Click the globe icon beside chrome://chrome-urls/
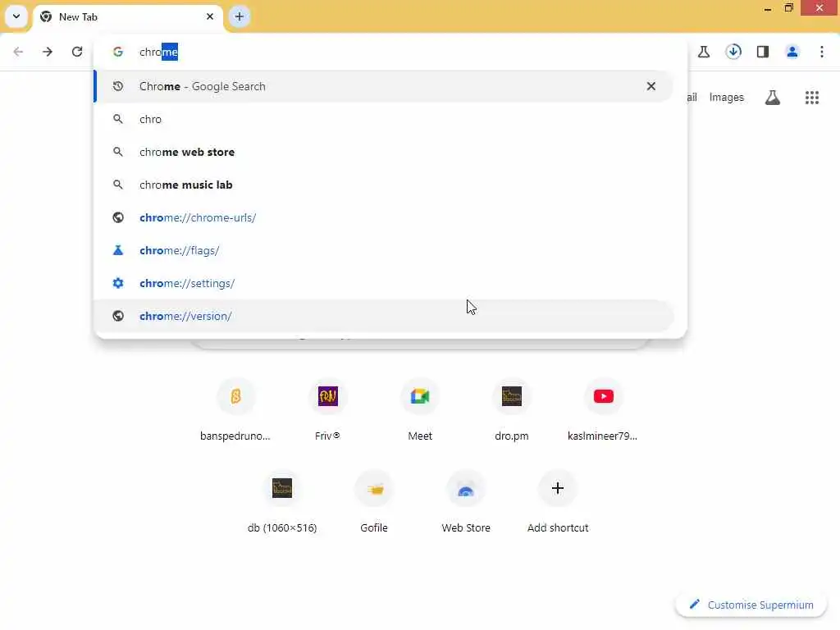The height and width of the screenshot is (630, 840). (118, 217)
